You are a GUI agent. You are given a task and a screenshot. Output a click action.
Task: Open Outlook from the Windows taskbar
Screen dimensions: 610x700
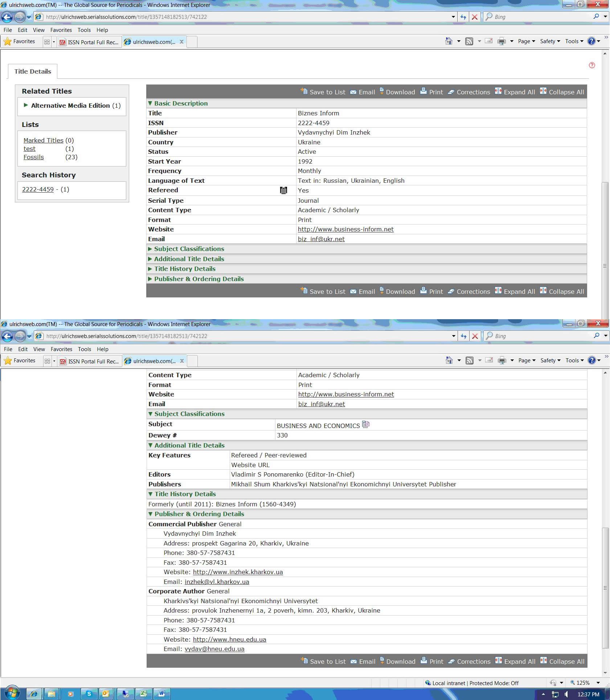(106, 694)
